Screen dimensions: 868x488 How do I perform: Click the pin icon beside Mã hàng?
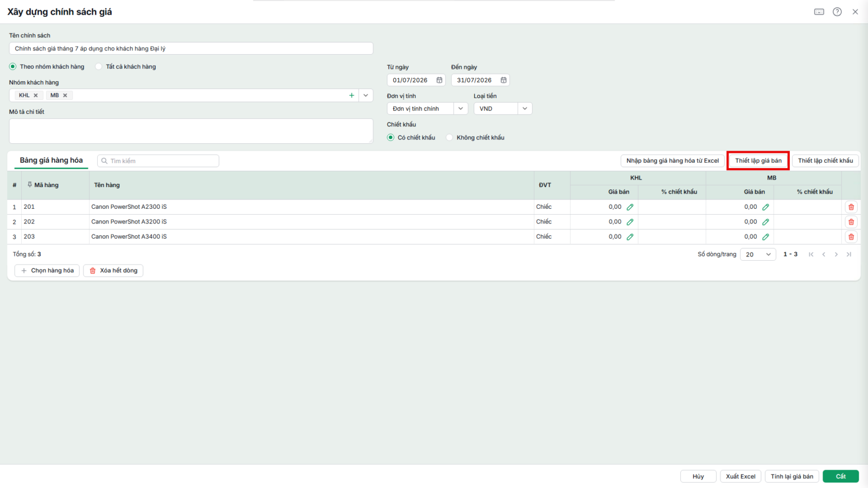click(x=30, y=185)
